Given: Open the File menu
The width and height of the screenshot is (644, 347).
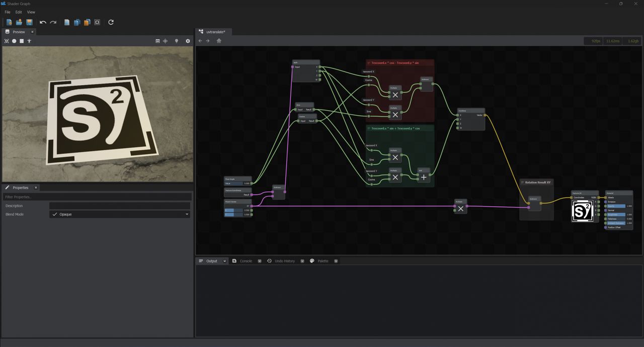Looking at the screenshot, I should coord(8,12).
